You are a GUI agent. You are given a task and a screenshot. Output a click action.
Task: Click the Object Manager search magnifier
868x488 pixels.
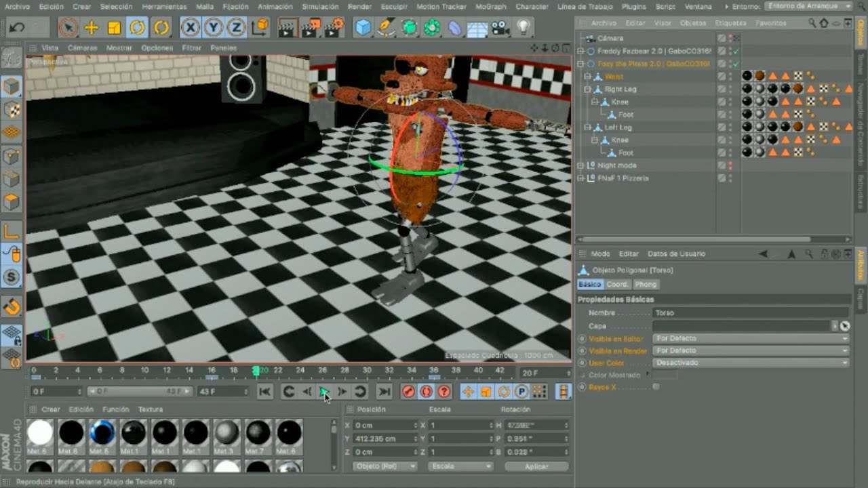812,23
